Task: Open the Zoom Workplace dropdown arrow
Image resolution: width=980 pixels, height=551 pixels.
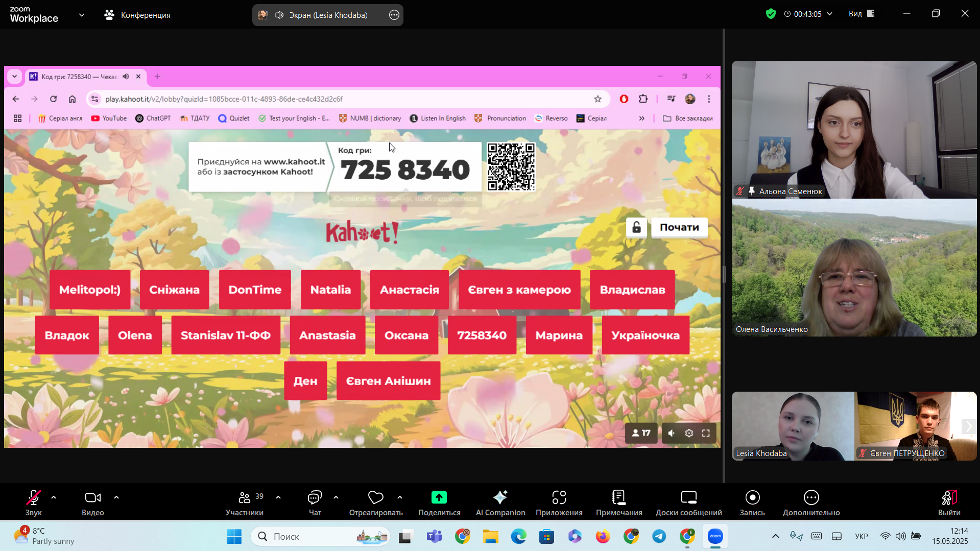Action: (x=82, y=15)
